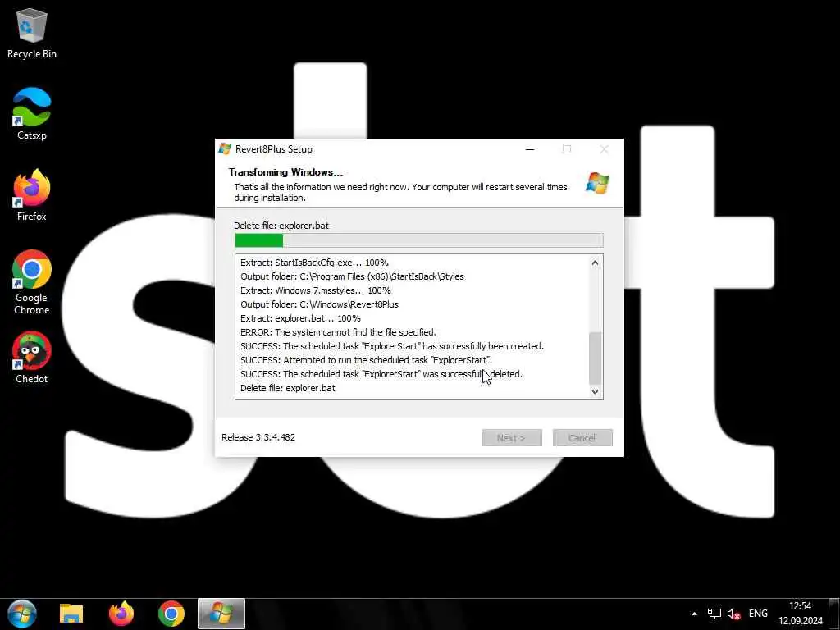The image size is (840, 630).
Task: Click the disabled close button of setup
Action: pos(605,149)
